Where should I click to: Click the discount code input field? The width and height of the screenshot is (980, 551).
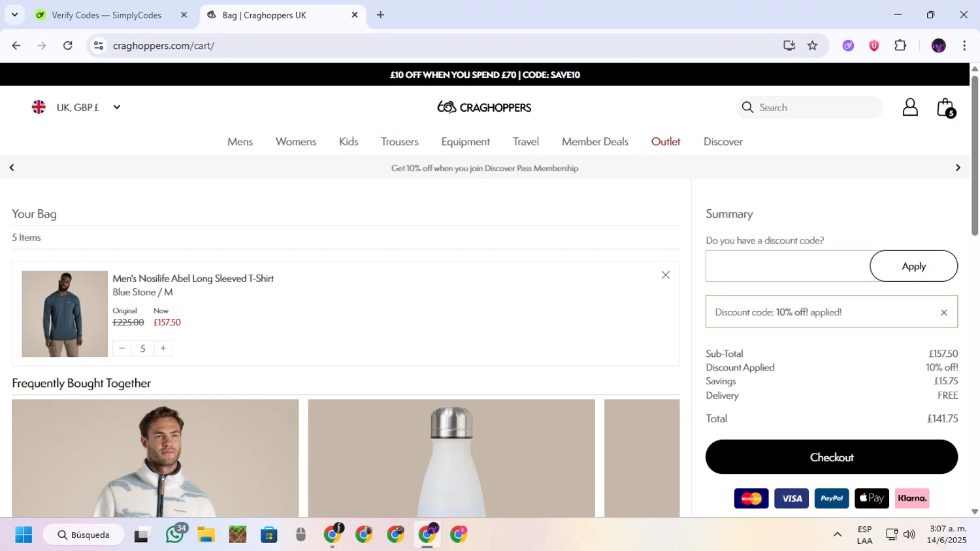tap(788, 266)
